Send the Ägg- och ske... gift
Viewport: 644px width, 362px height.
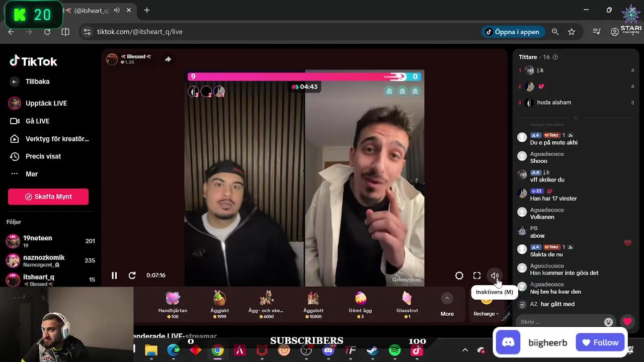(x=266, y=305)
